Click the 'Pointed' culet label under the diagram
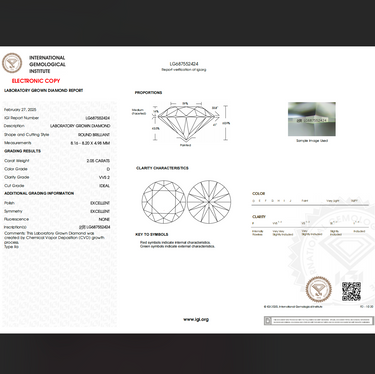The height and width of the screenshot is (374, 375). coord(185,145)
